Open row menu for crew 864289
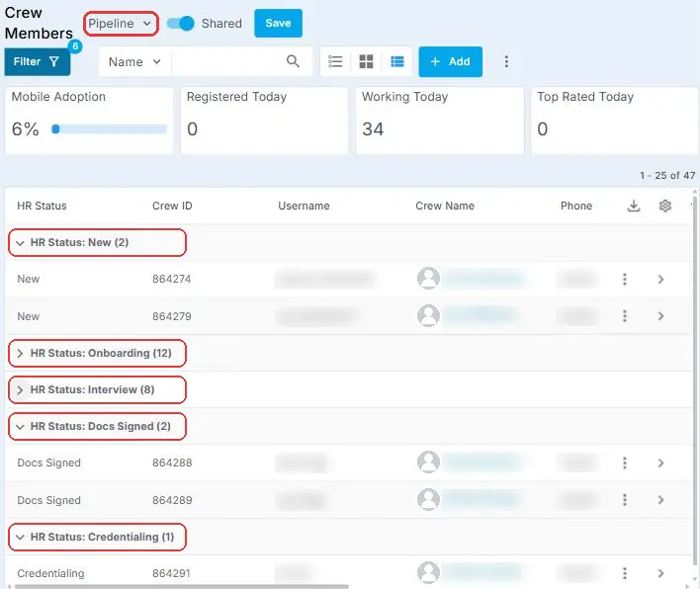The width and height of the screenshot is (700, 589). pos(625,500)
